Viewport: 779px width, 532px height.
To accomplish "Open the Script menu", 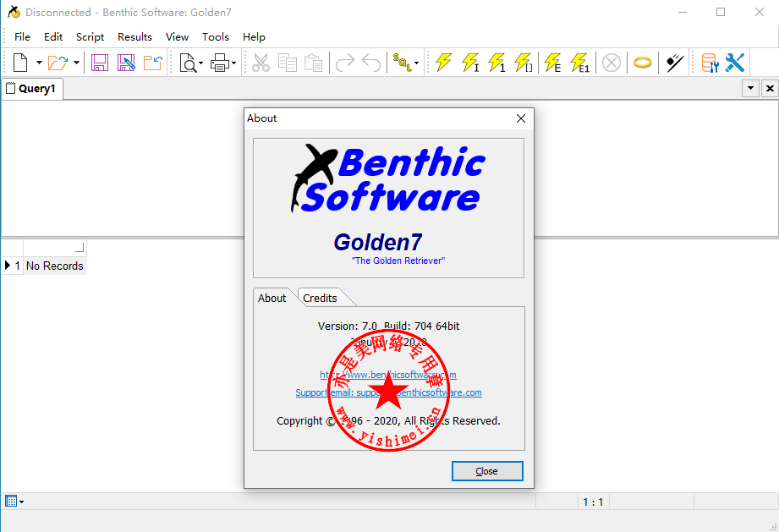I will pyautogui.click(x=90, y=36).
